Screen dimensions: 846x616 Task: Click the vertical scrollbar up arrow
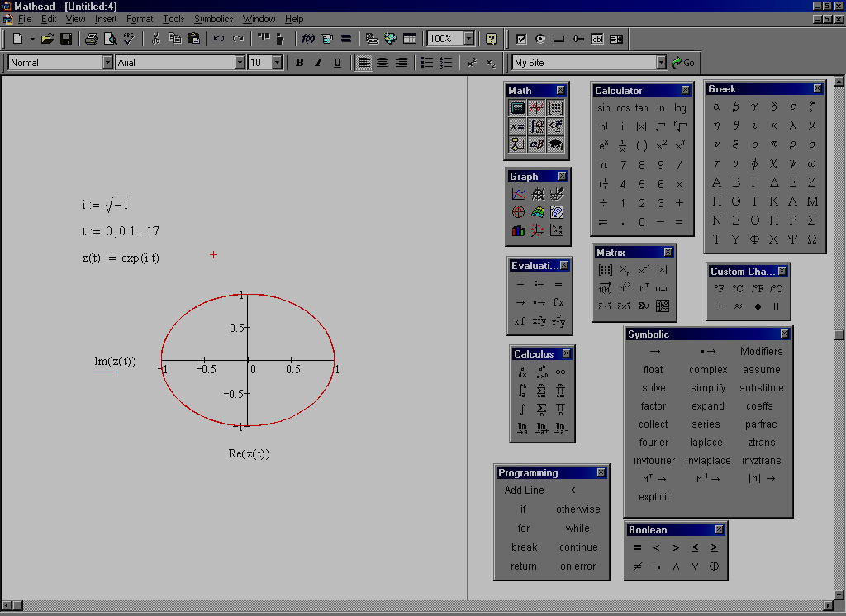click(x=839, y=82)
